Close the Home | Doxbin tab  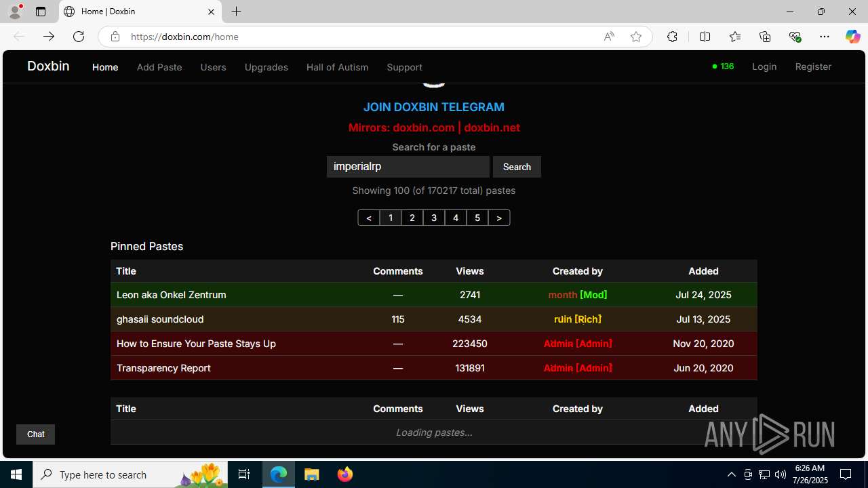pyautogui.click(x=211, y=12)
